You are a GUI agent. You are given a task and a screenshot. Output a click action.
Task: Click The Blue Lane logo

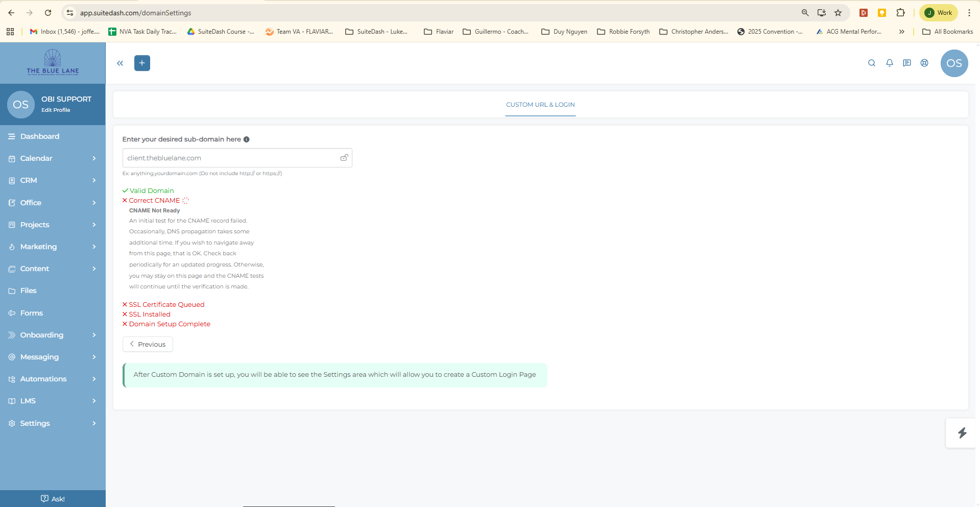pos(53,62)
